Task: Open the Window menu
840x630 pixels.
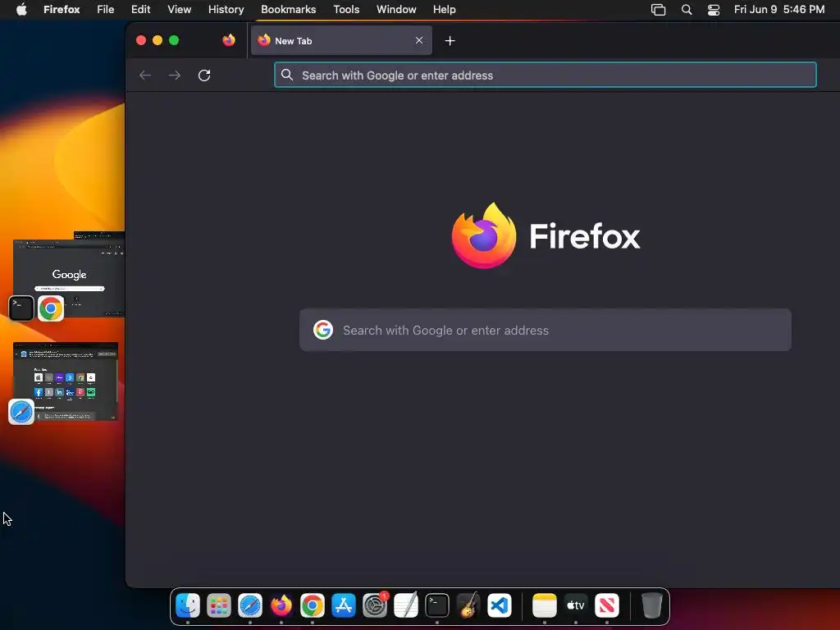Action: 396,9
